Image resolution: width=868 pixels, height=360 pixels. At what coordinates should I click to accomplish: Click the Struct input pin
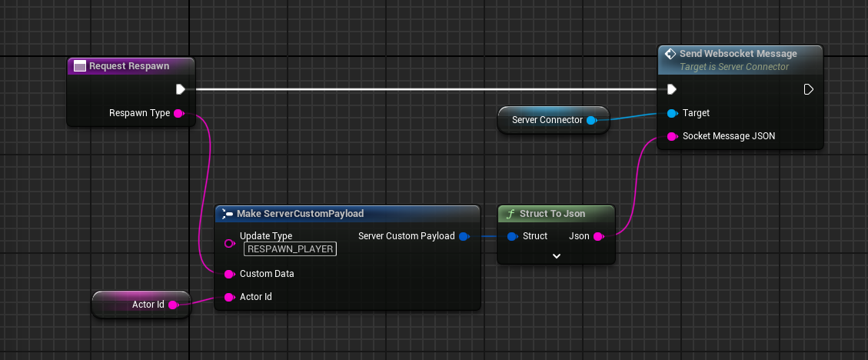[512, 236]
